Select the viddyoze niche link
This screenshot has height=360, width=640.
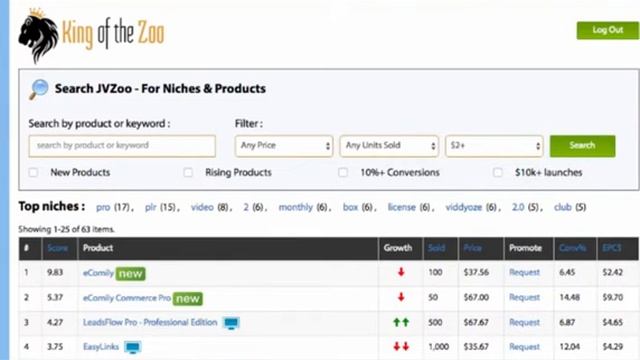pos(464,207)
